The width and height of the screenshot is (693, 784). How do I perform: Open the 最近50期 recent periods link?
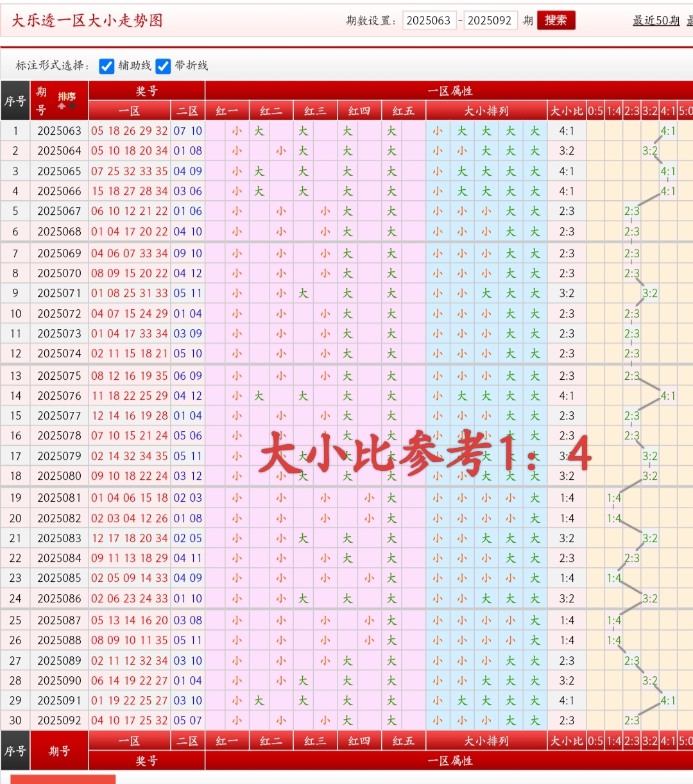(x=656, y=21)
